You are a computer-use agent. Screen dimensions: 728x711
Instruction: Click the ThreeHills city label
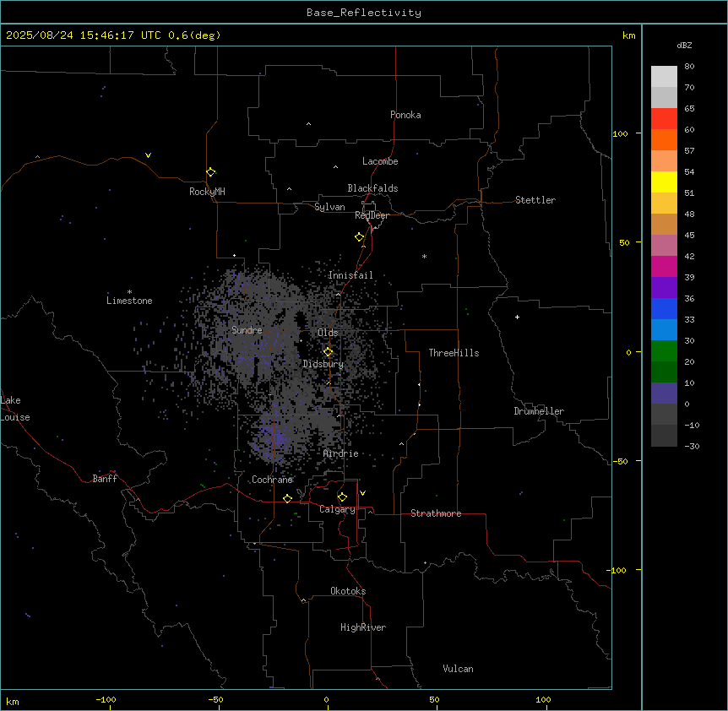(x=454, y=353)
